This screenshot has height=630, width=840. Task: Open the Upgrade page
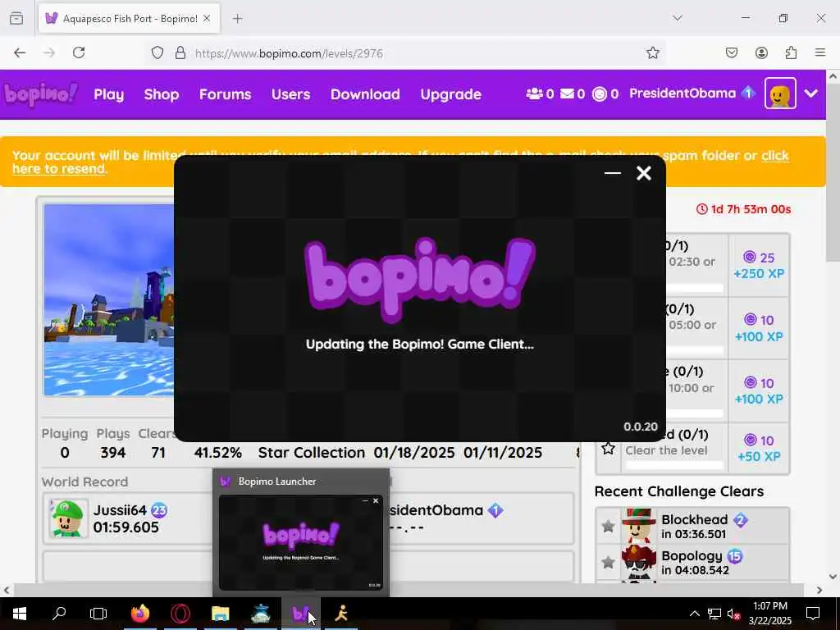[450, 94]
